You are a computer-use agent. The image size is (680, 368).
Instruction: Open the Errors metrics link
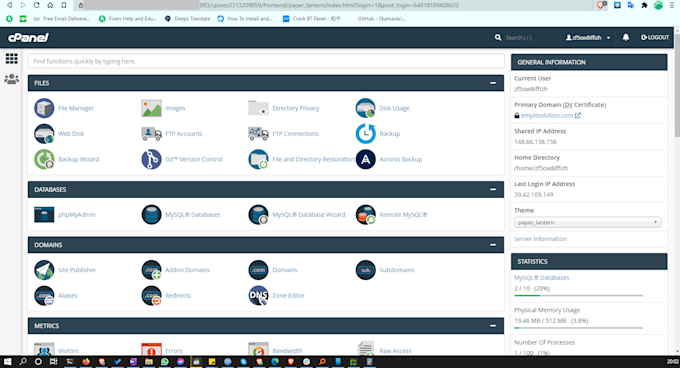173,351
